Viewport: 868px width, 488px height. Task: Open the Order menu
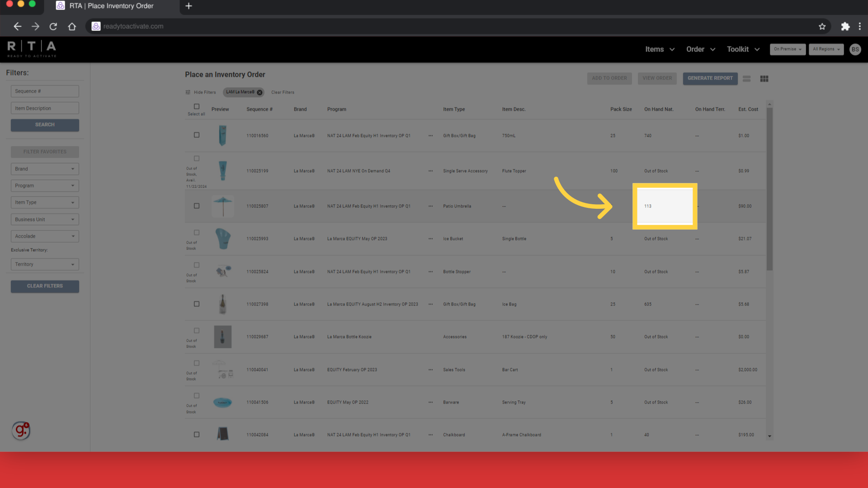(701, 49)
